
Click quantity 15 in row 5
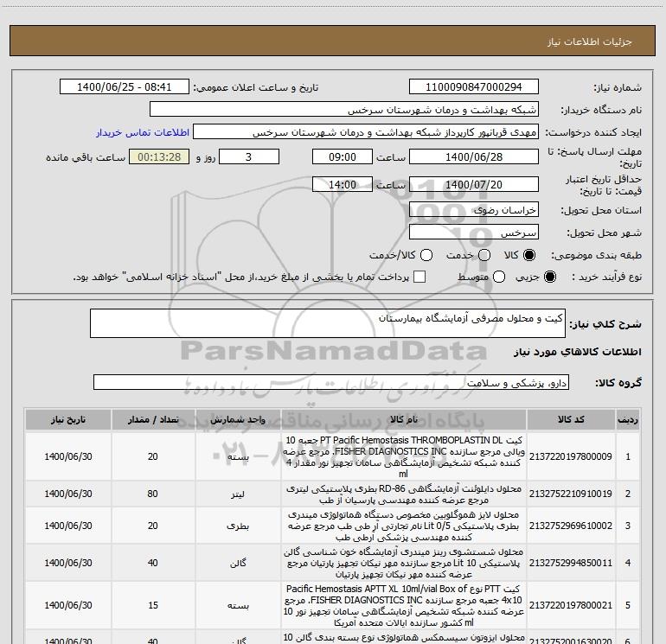[153, 605]
